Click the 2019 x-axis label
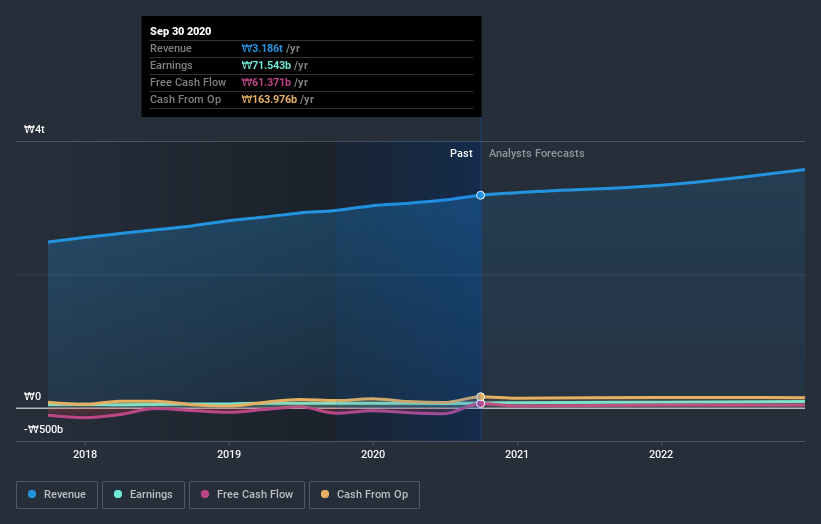This screenshot has width=821, height=524. pos(229,454)
